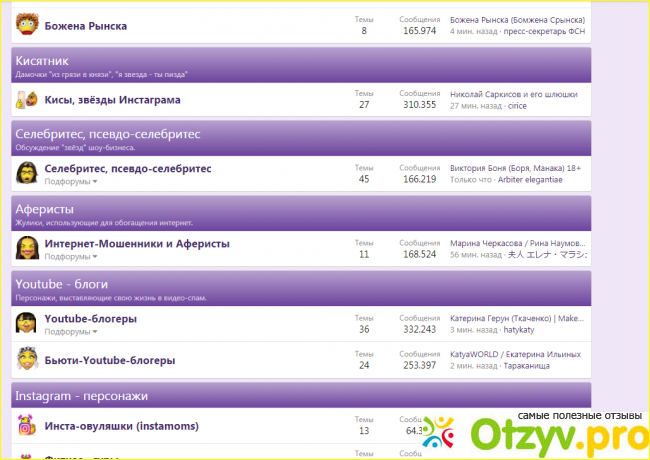Open the Youtube - блоги category header
This screenshot has width=650, height=460.
[61, 284]
